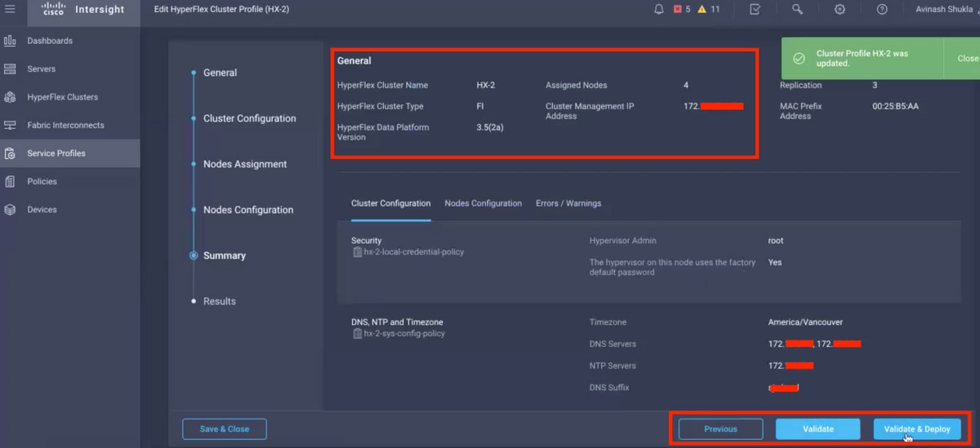This screenshot has width=980, height=448.
Task: Select the 3.5(2a) platform version value
Action: [x=490, y=127]
